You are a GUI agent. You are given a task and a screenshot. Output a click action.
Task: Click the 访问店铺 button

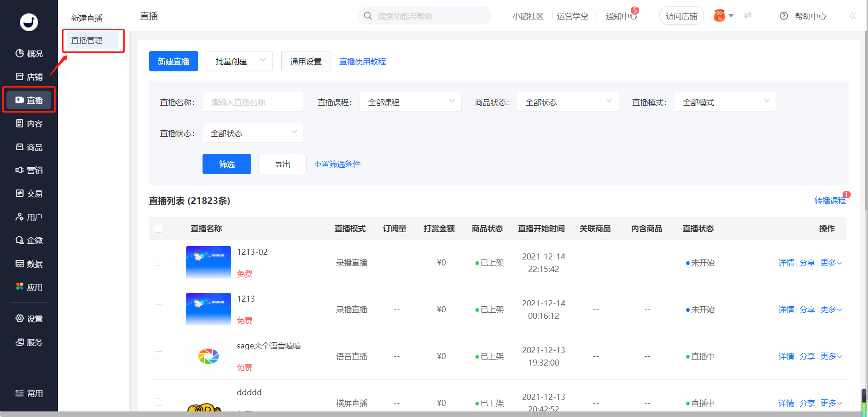(x=681, y=16)
